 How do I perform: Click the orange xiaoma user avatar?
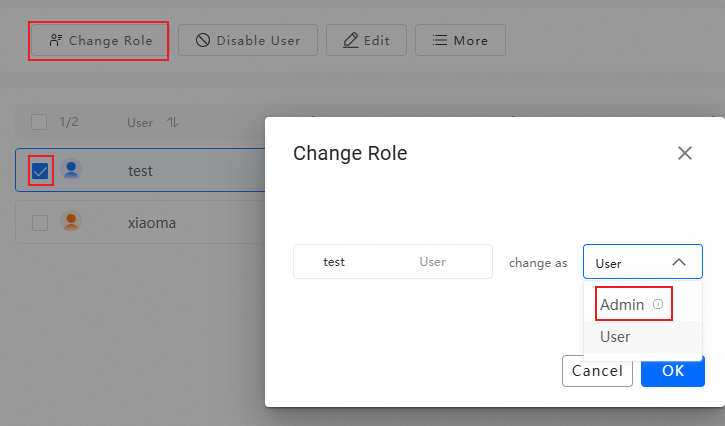click(71, 222)
